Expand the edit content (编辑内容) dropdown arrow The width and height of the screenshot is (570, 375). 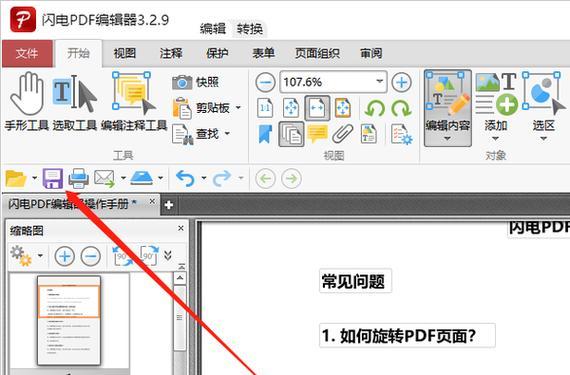click(x=447, y=139)
